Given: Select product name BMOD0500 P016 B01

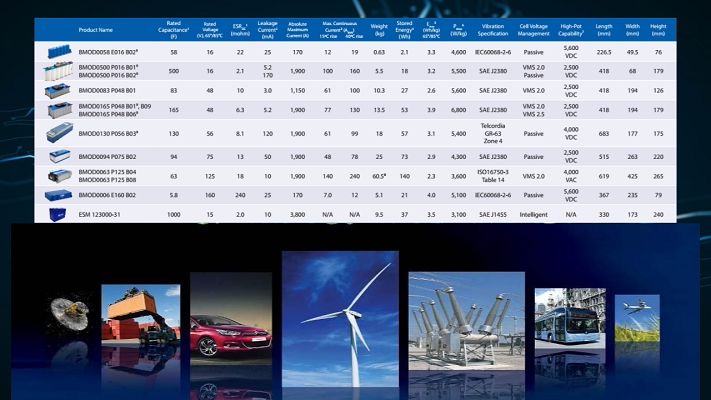Looking at the screenshot, I should [x=108, y=67].
